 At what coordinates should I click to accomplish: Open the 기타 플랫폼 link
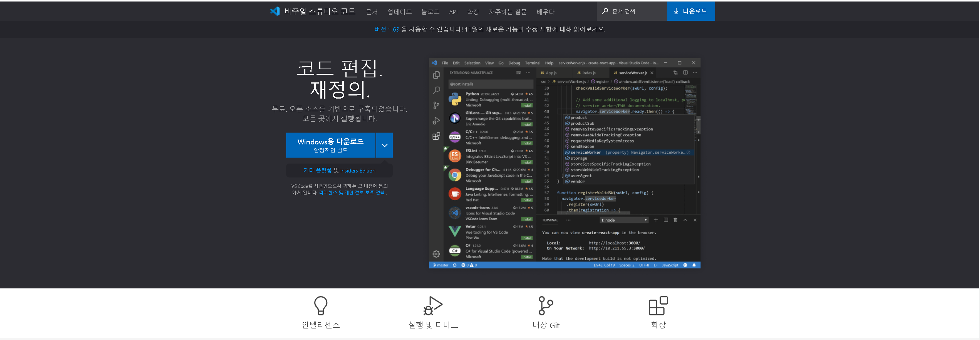(317, 170)
